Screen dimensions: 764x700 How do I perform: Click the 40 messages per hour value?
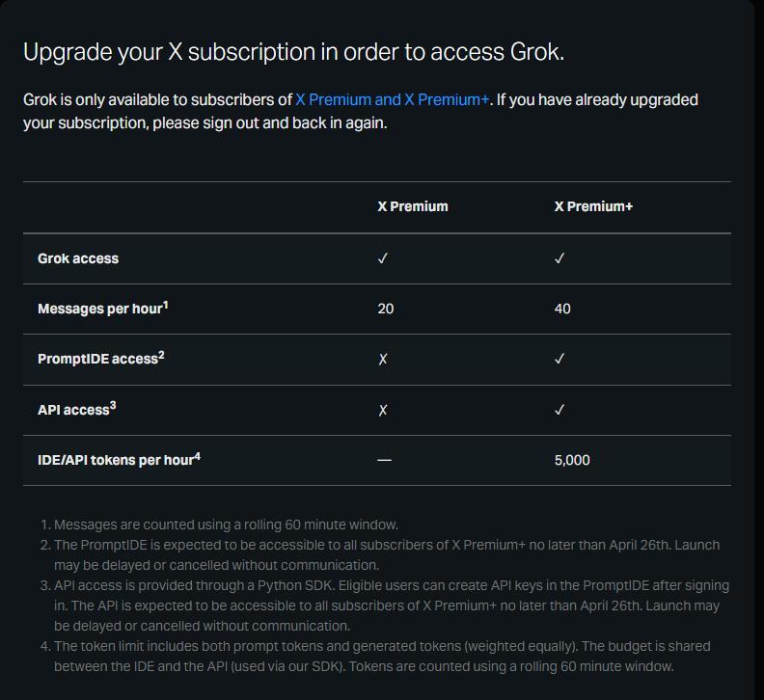point(562,309)
